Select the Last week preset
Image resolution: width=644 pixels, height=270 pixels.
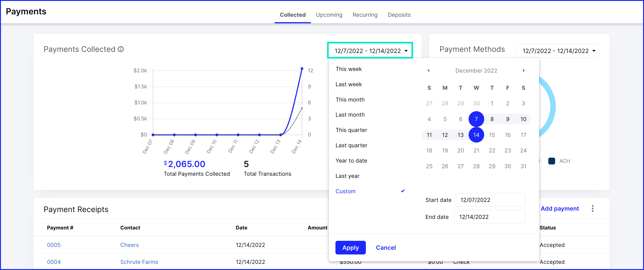[348, 84]
